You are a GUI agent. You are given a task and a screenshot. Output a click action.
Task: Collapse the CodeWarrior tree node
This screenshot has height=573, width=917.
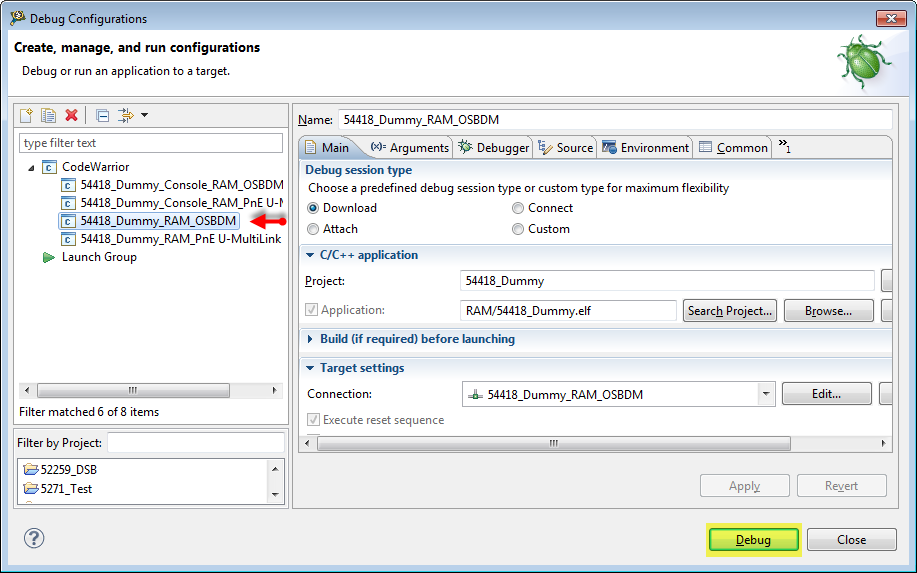pyautogui.click(x=31, y=168)
